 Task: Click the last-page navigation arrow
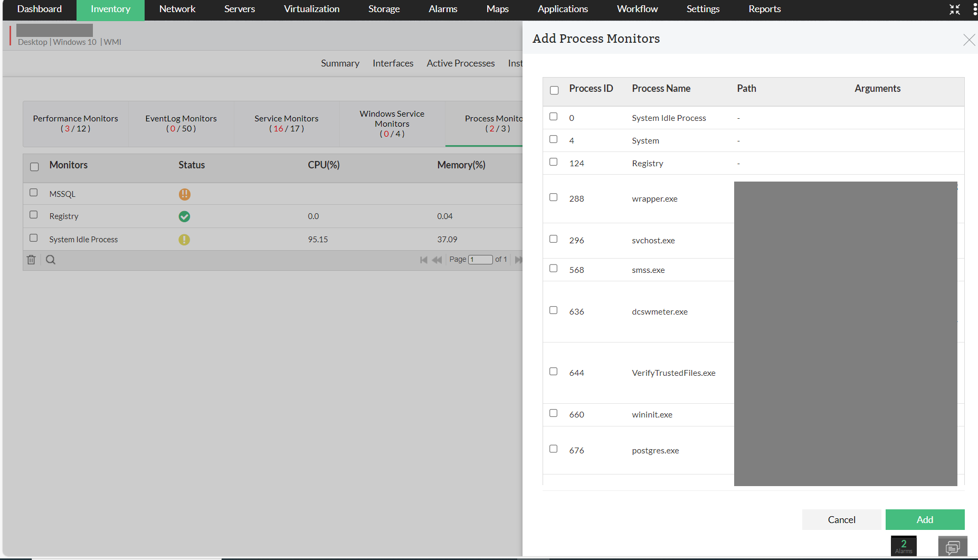[519, 259]
